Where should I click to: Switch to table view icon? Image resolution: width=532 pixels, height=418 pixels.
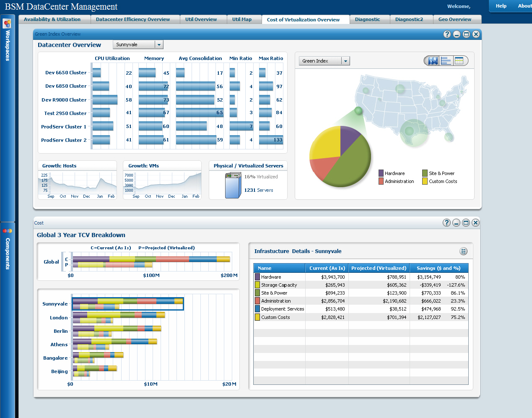click(x=459, y=61)
